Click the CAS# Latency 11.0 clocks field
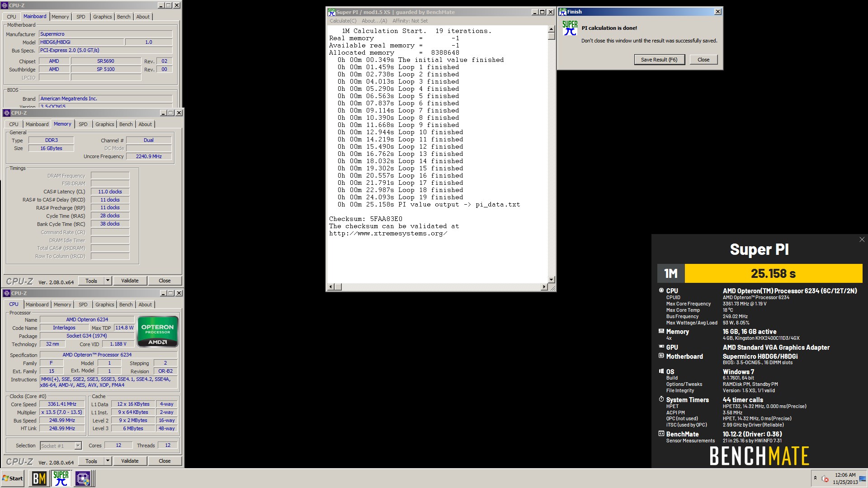The height and width of the screenshot is (488, 868). click(x=110, y=192)
